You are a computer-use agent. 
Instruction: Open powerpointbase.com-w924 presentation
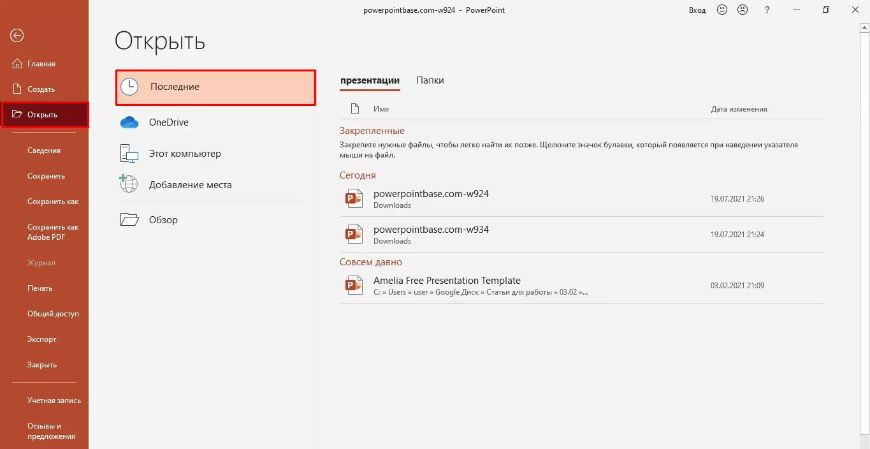point(581,199)
